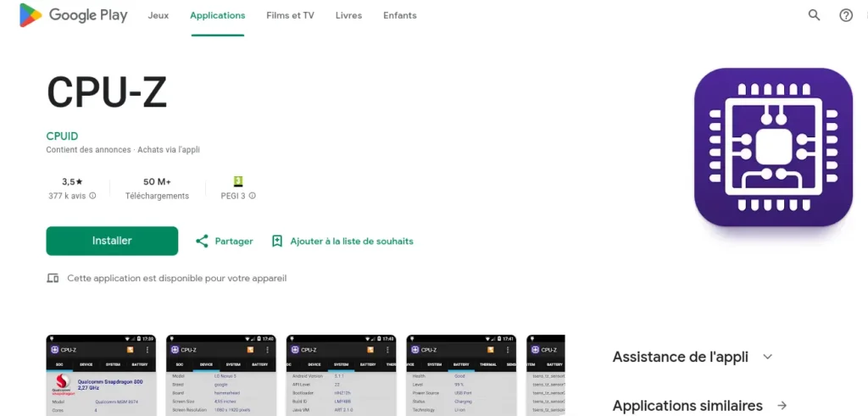This screenshot has height=416, width=868.
Task: Click the wishlist bookmark icon
Action: click(x=277, y=241)
